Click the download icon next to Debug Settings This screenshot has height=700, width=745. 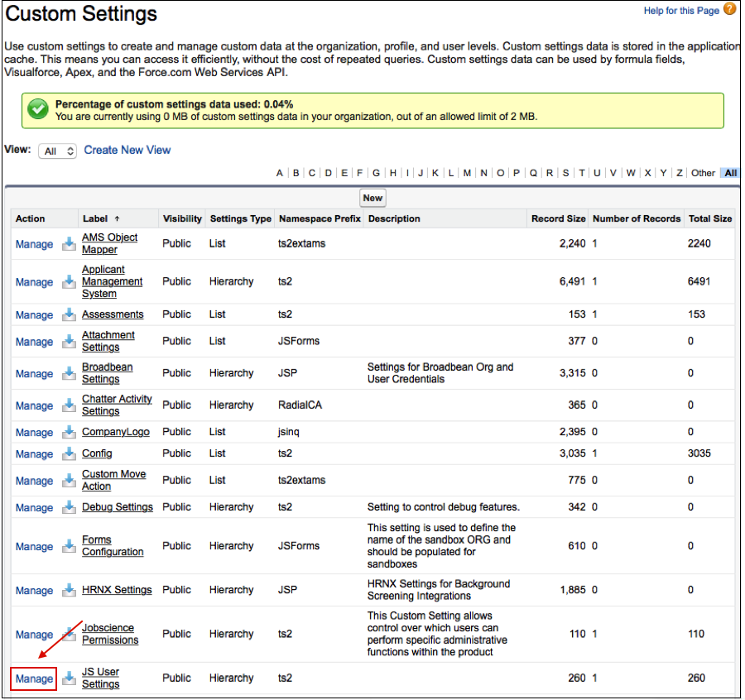pos(69,507)
